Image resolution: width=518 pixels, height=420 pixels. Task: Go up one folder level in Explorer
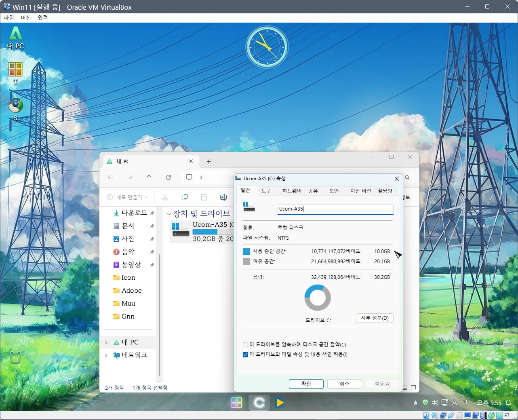pyautogui.click(x=149, y=177)
